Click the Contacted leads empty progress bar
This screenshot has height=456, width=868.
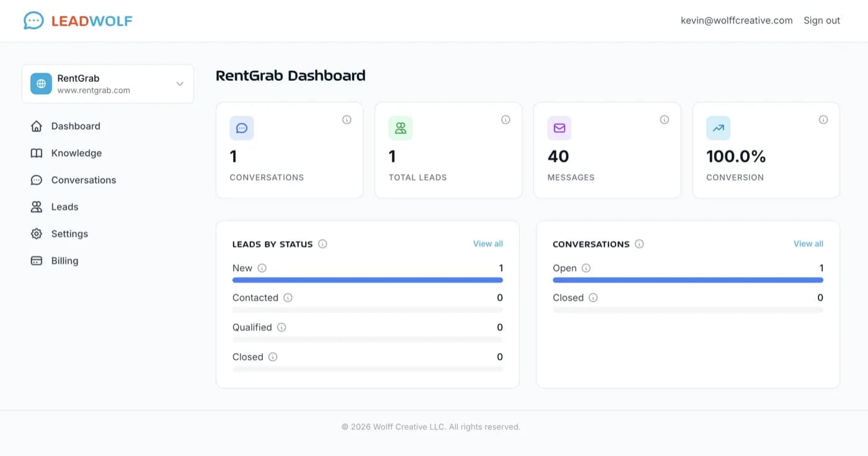pyautogui.click(x=368, y=310)
